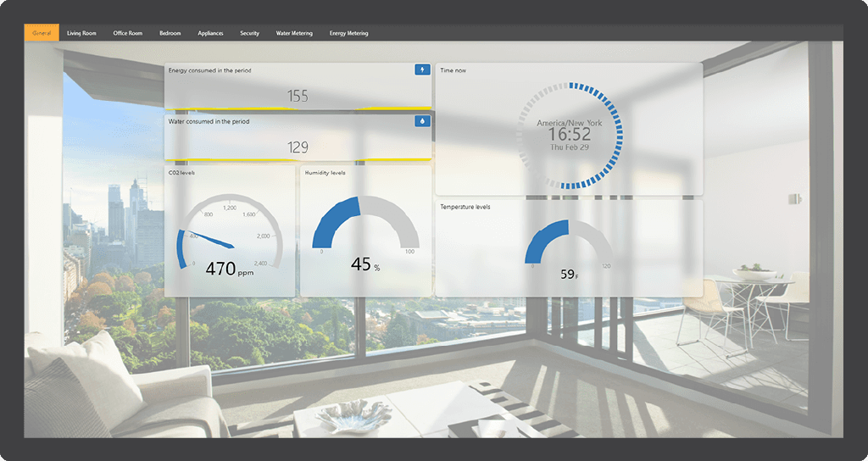Click the Humidity levels title

[x=325, y=173]
